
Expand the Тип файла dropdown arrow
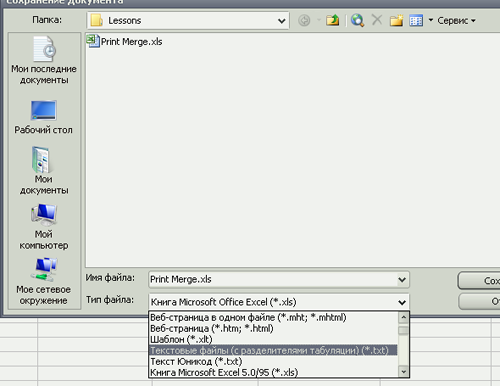point(402,302)
